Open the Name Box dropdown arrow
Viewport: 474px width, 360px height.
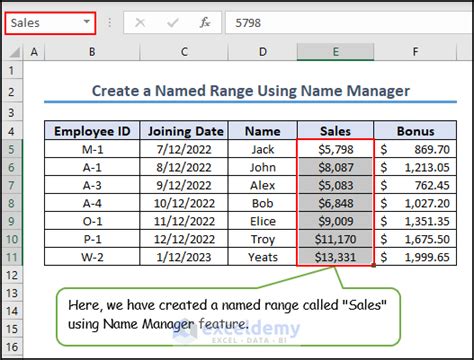(87, 22)
